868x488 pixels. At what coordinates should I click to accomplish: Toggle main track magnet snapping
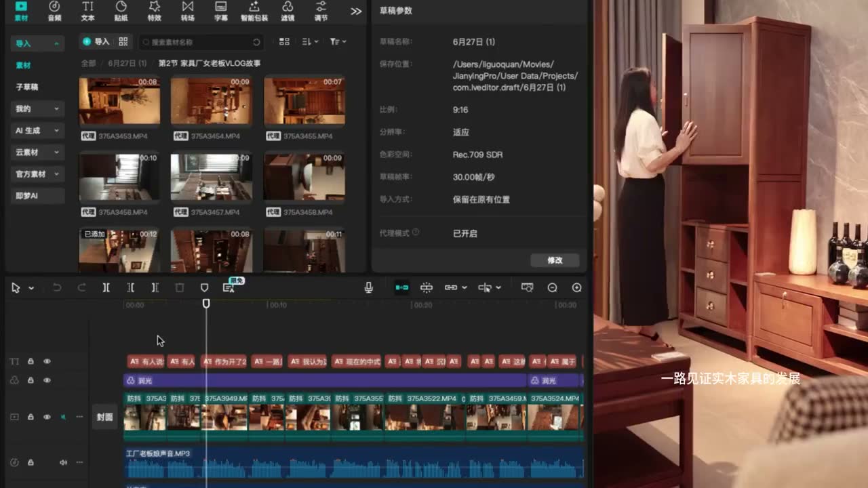(x=402, y=288)
